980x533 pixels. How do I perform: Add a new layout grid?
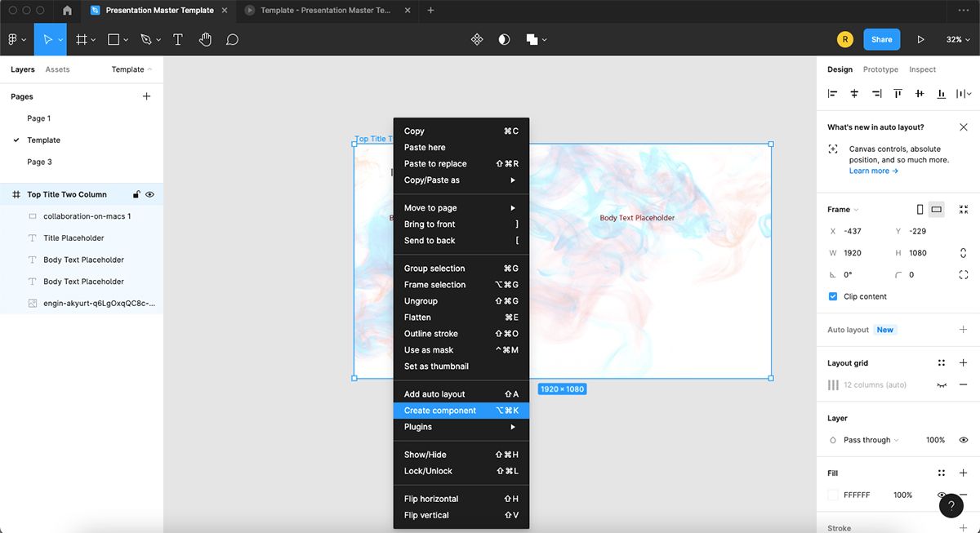[964, 362]
